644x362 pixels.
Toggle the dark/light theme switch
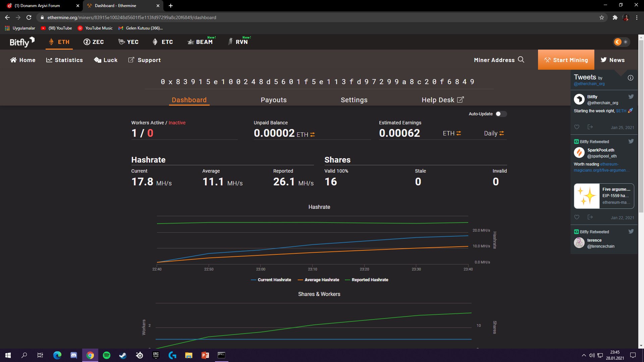click(x=621, y=42)
